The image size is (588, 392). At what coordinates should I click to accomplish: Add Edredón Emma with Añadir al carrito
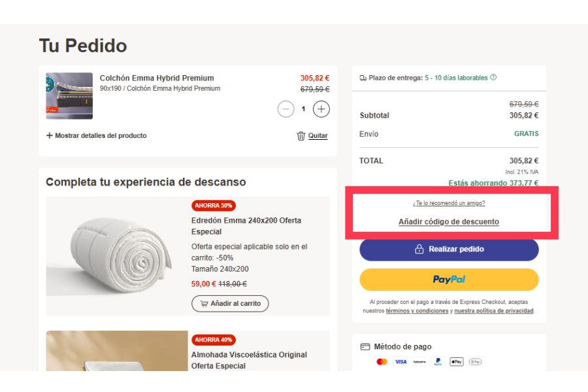coord(230,304)
